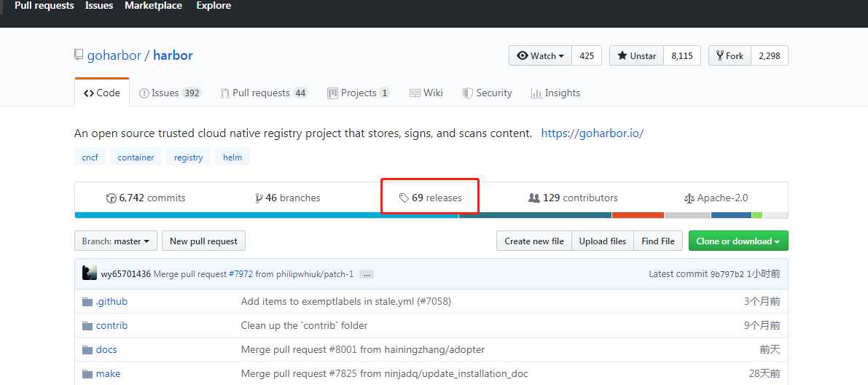Click the Unstar button

(637, 55)
